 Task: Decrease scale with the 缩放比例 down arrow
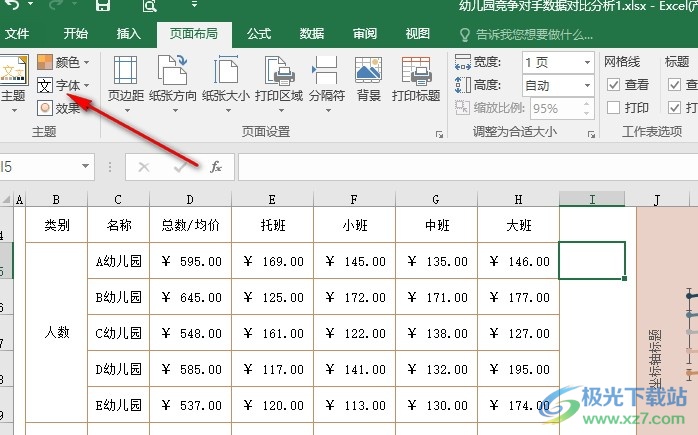click(x=587, y=114)
